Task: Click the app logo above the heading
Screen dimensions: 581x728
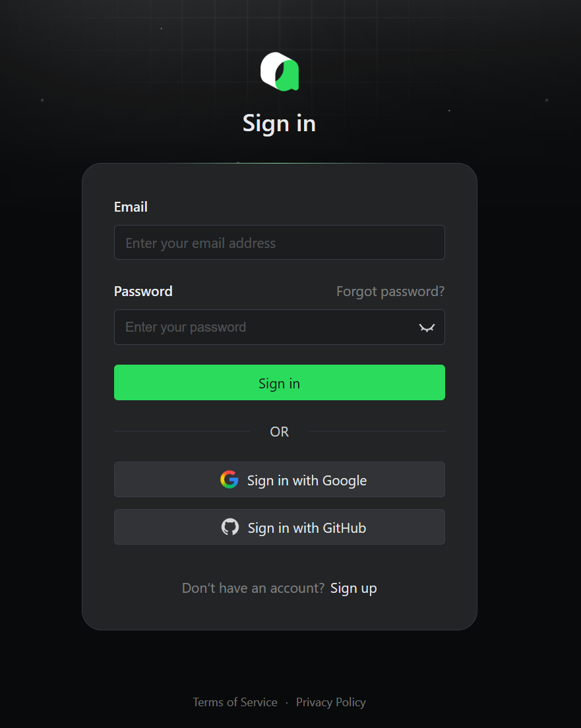Action: 279,71
